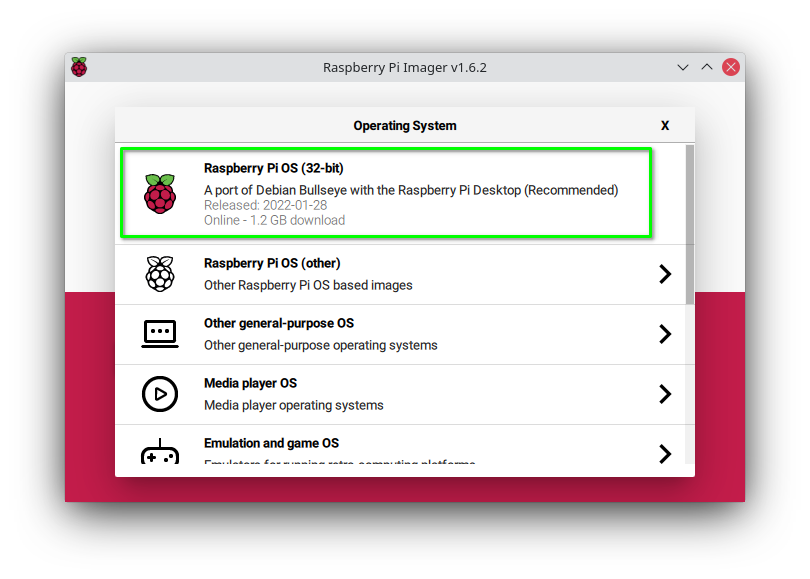The height and width of the screenshot is (579, 810).
Task: Click the vertical scrollbar in the OS list
Action: (x=690, y=225)
